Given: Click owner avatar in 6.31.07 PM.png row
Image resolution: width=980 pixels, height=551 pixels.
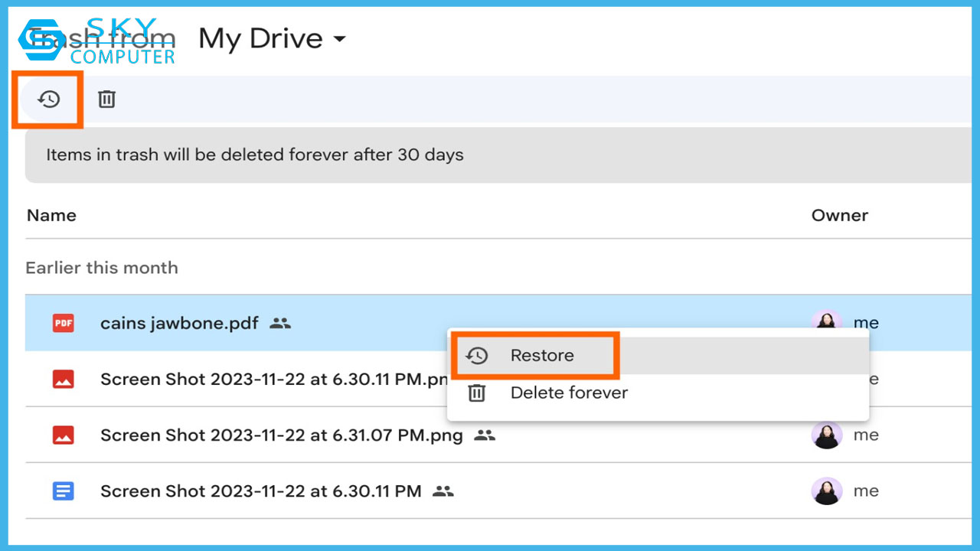Looking at the screenshot, I should point(826,435).
